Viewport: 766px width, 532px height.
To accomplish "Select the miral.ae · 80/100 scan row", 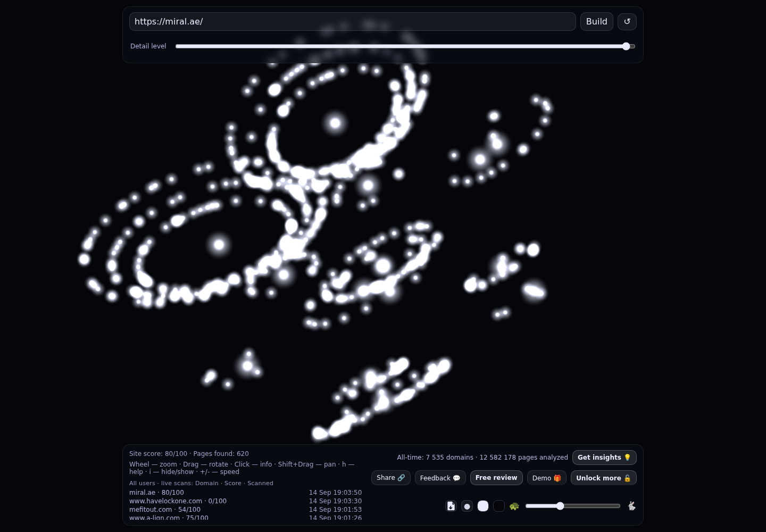I will 245,493.
